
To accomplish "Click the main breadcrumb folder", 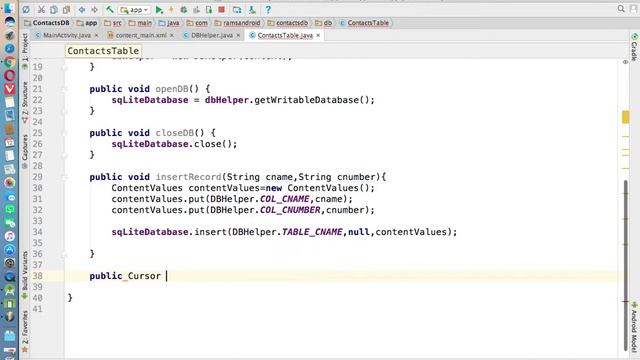I will click(x=140, y=23).
